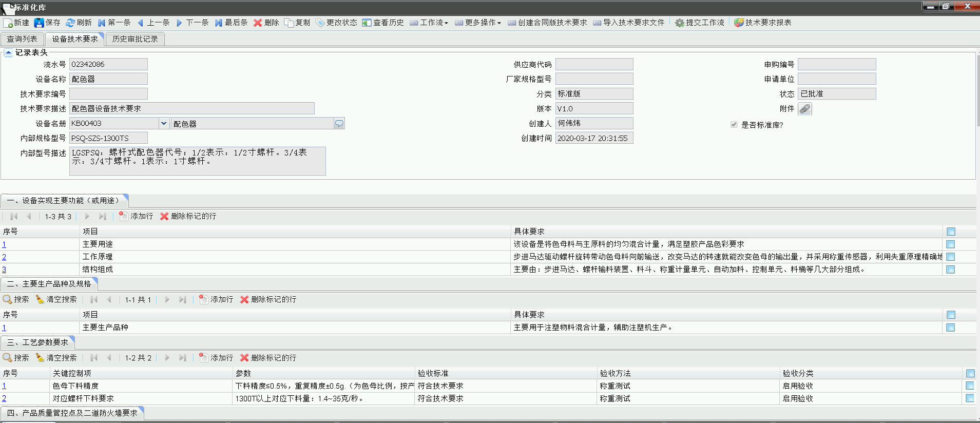Open the 历史审批记录 tab
Viewport: 980px width, 423px height.
[x=135, y=39]
